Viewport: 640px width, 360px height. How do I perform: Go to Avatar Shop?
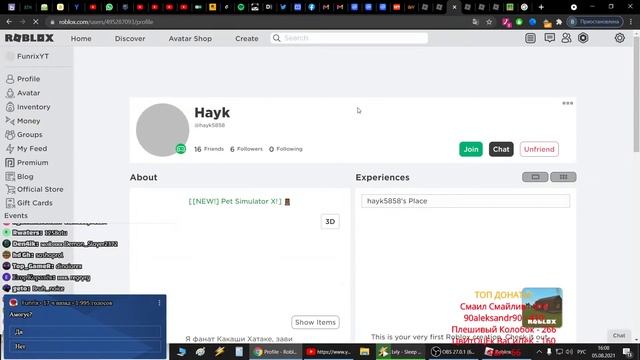tap(190, 38)
